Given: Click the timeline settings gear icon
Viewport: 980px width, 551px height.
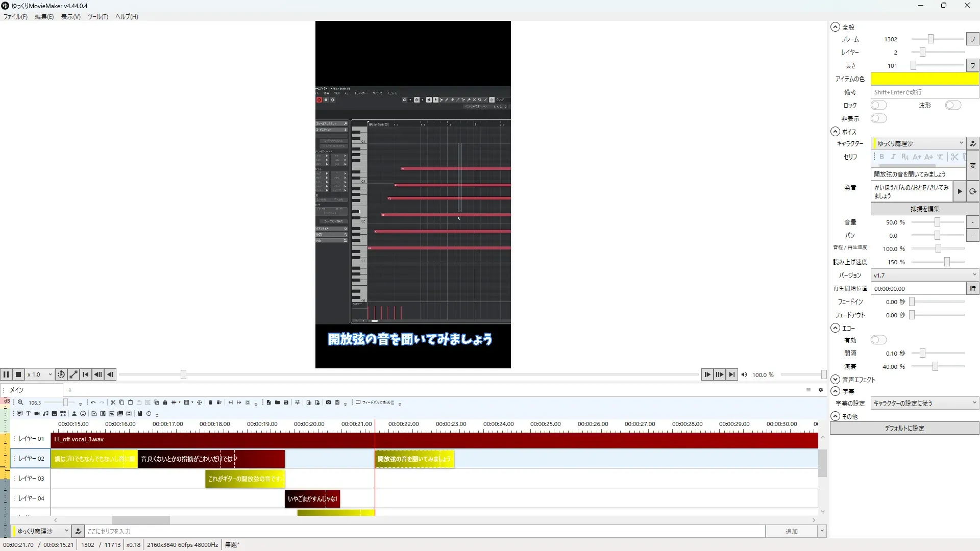Looking at the screenshot, I should click(821, 390).
